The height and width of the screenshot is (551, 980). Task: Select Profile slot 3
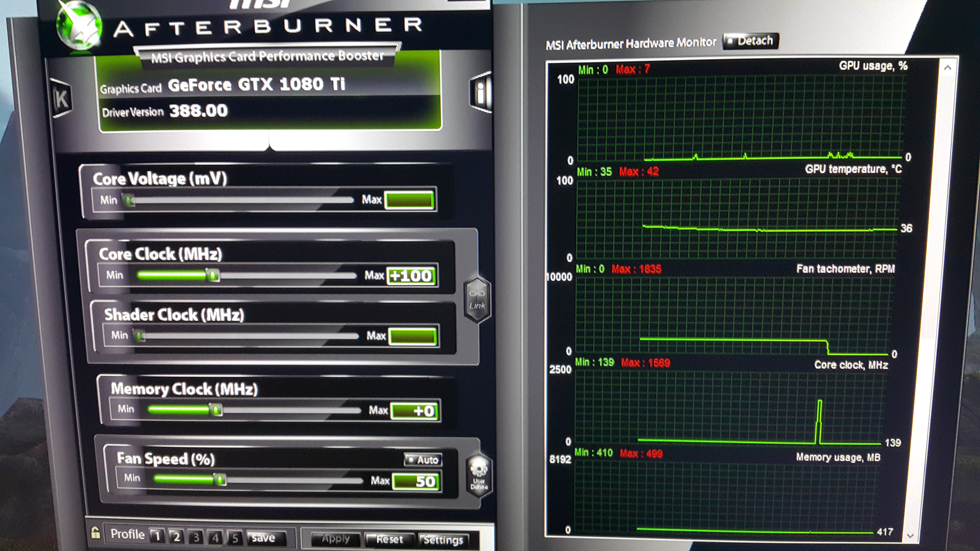click(x=196, y=537)
